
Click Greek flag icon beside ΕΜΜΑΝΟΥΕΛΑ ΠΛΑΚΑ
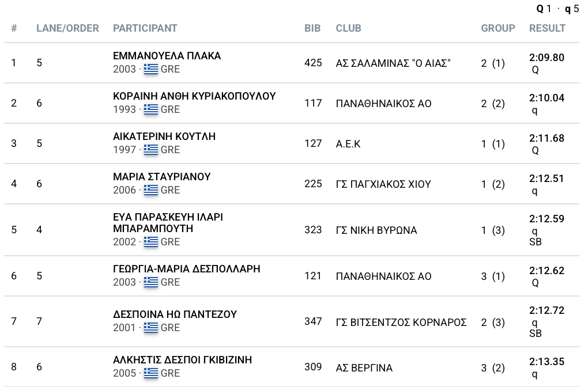[x=150, y=69]
